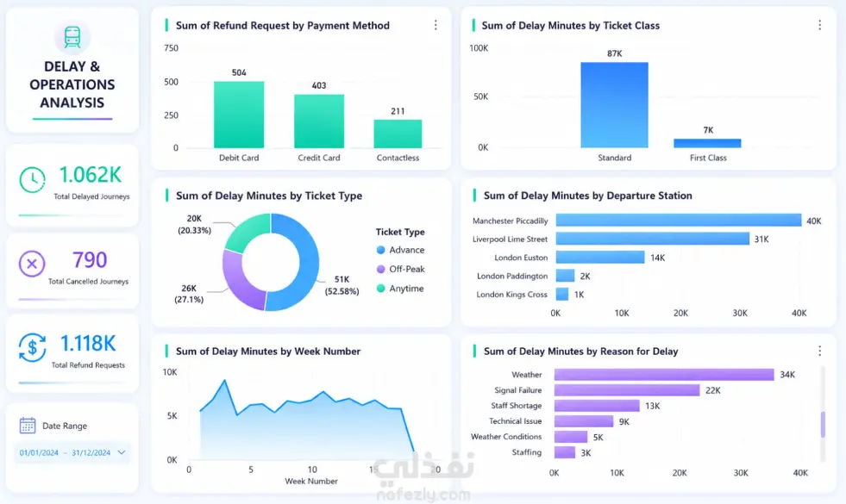
Task: Click the Off-Peak legend color dot
Action: [x=380, y=269]
